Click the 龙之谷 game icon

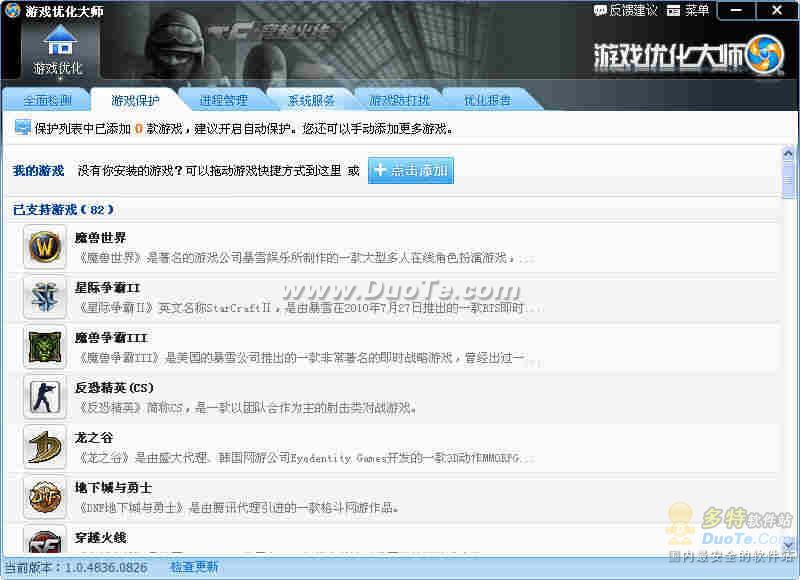click(45, 447)
